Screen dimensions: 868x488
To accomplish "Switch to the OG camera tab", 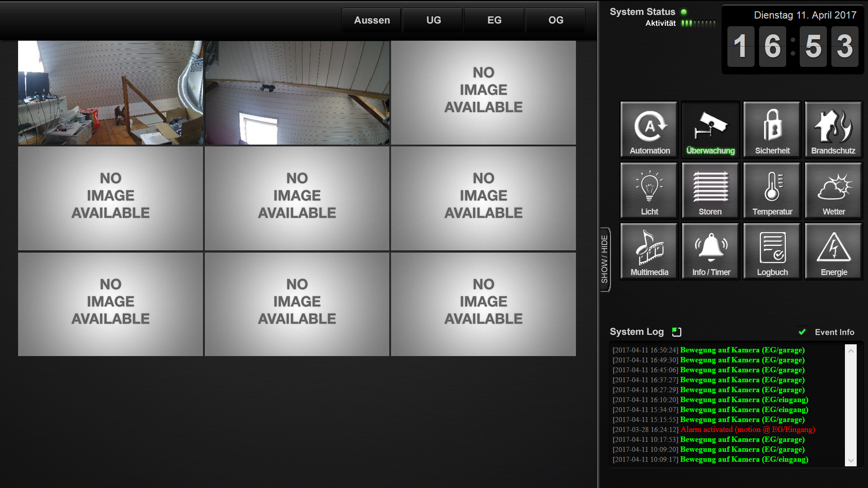I will pyautogui.click(x=556, y=20).
